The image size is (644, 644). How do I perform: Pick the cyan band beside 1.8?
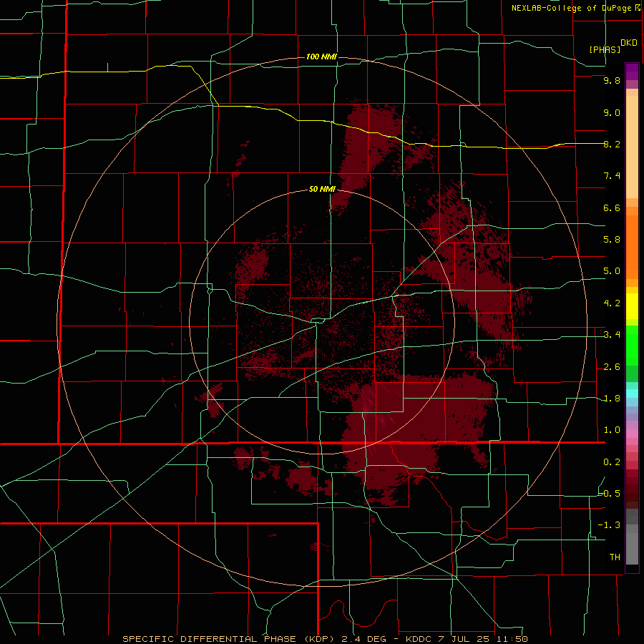point(632,394)
